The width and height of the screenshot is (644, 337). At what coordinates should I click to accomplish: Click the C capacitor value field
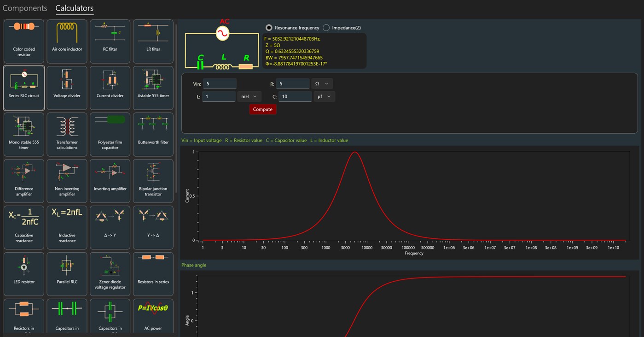pos(295,96)
